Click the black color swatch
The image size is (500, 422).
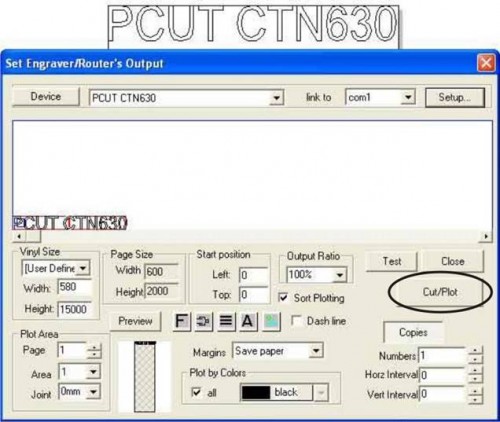coord(256,393)
